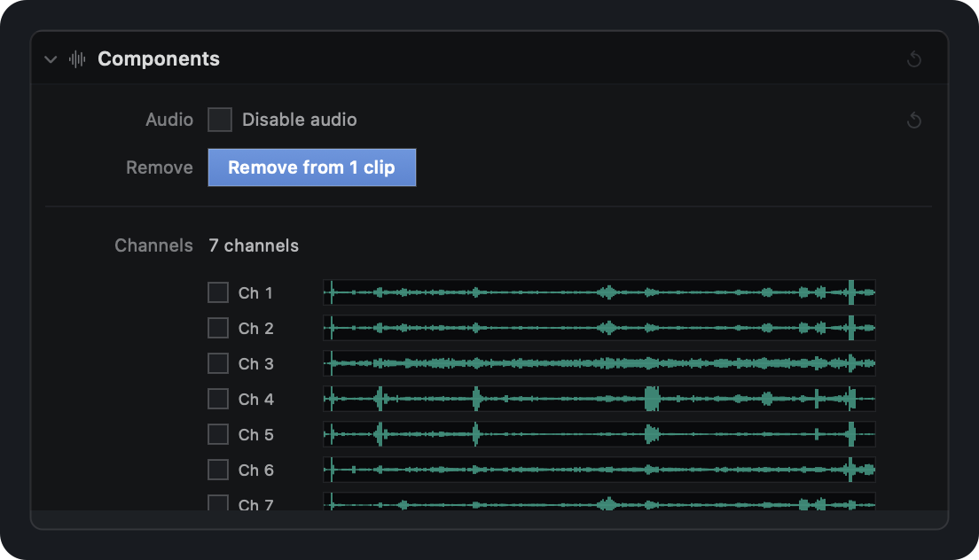The width and height of the screenshot is (979, 560).
Task: Tick the Ch 1 checkbox
Action: pyautogui.click(x=218, y=292)
